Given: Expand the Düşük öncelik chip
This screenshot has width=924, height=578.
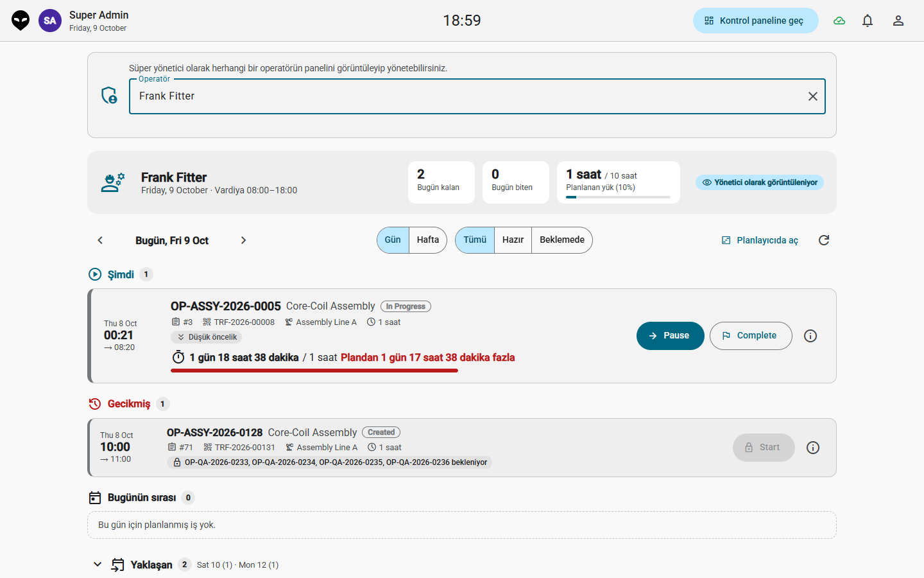Looking at the screenshot, I should coord(207,337).
